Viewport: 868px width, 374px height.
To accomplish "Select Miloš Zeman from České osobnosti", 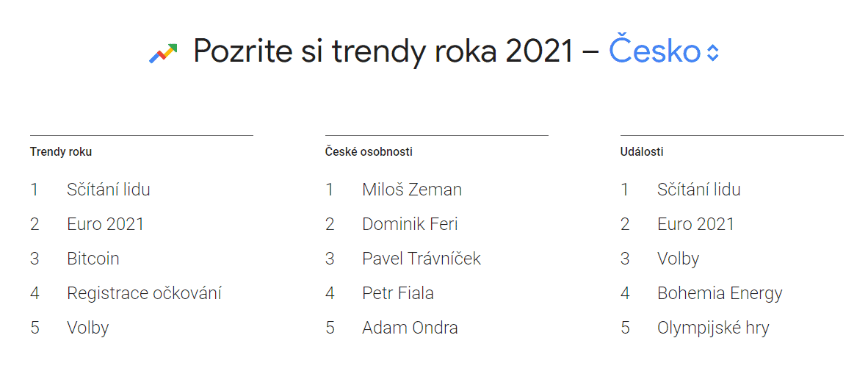I will pyautogui.click(x=411, y=190).
